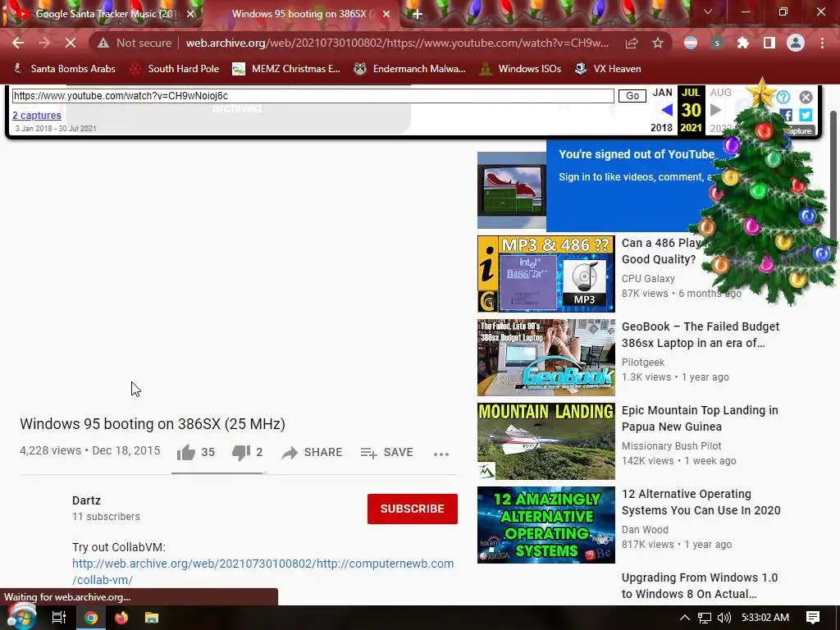
Task: Share capture on Facebook icon
Action: pyautogui.click(x=786, y=115)
